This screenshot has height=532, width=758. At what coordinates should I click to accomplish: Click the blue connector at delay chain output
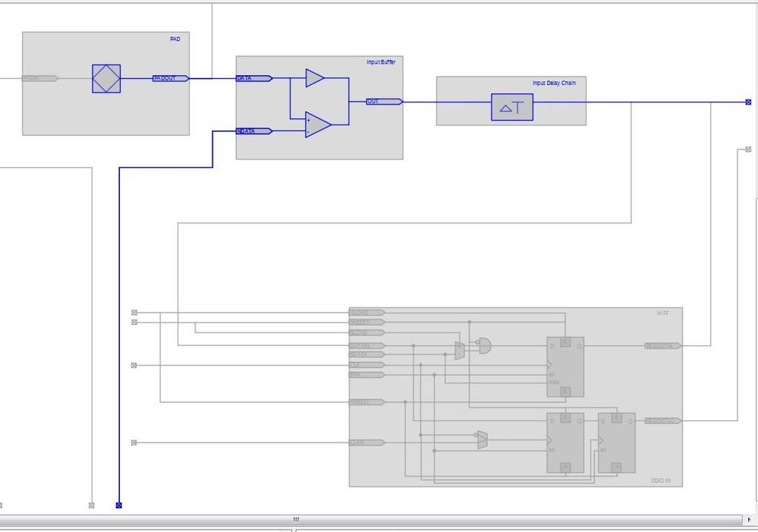click(748, 102)
